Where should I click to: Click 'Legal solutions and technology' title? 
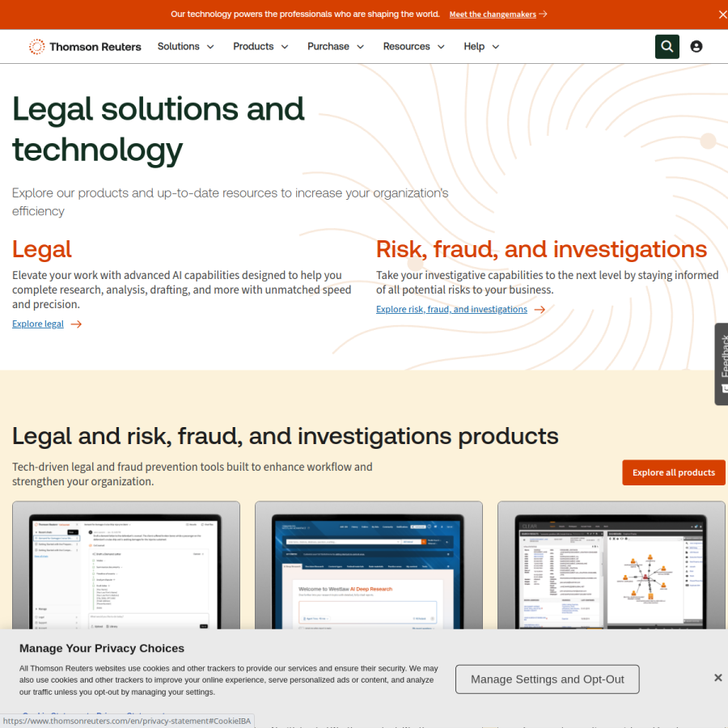click(x=158, y=129)
